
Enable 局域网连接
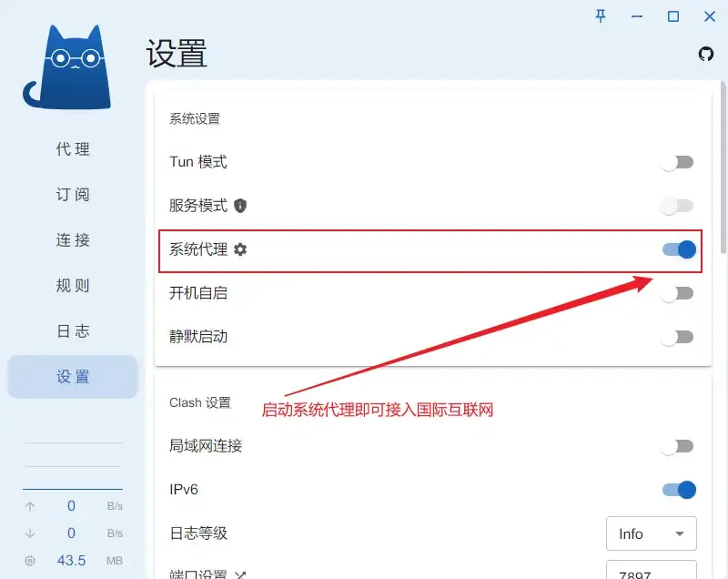pyautogui.click(x=677, y=446)
